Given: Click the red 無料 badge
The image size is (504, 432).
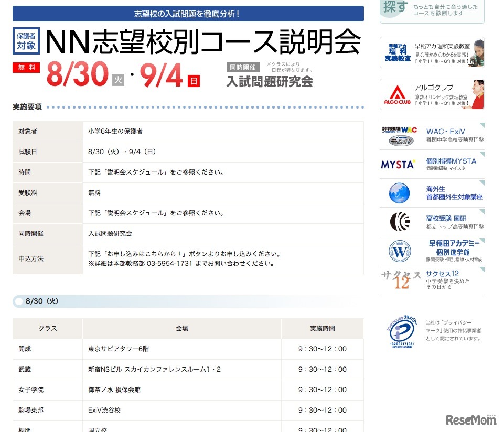Looking at the screenshot, I should (26, 68).
